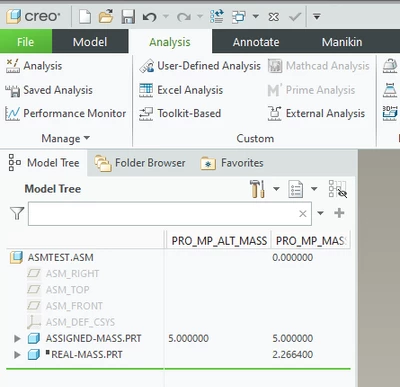
Task: Select the ASM_TOP datum plane
Action: click(68, 290)
